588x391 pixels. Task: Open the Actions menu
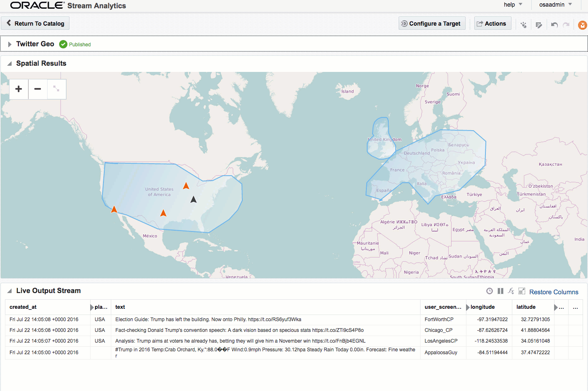click(x=492, y=24)
